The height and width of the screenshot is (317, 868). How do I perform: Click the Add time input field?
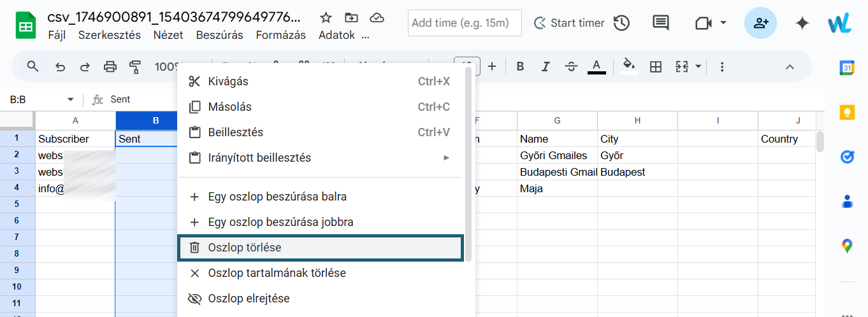click(x=465, y=23)
